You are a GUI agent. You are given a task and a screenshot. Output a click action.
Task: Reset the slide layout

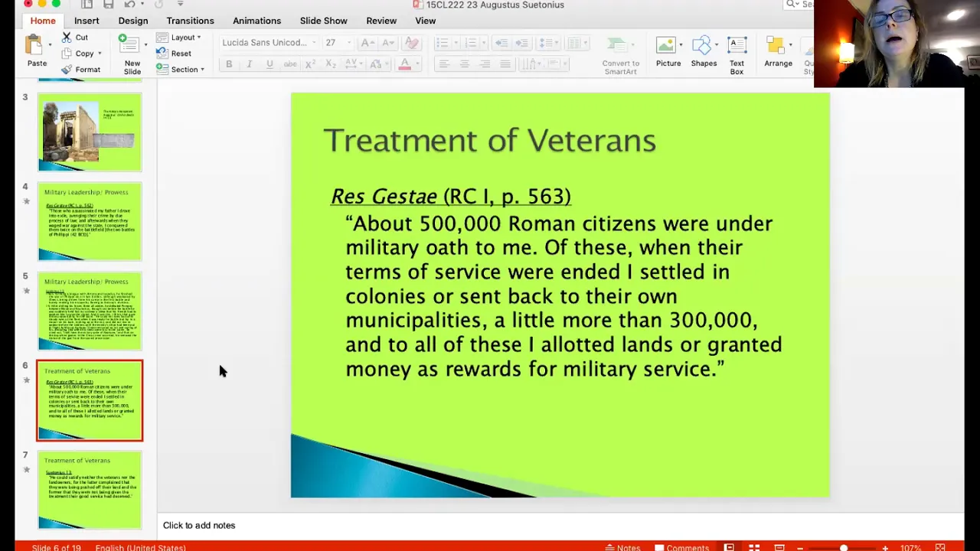pyautogui.click(x=175, y=54)
